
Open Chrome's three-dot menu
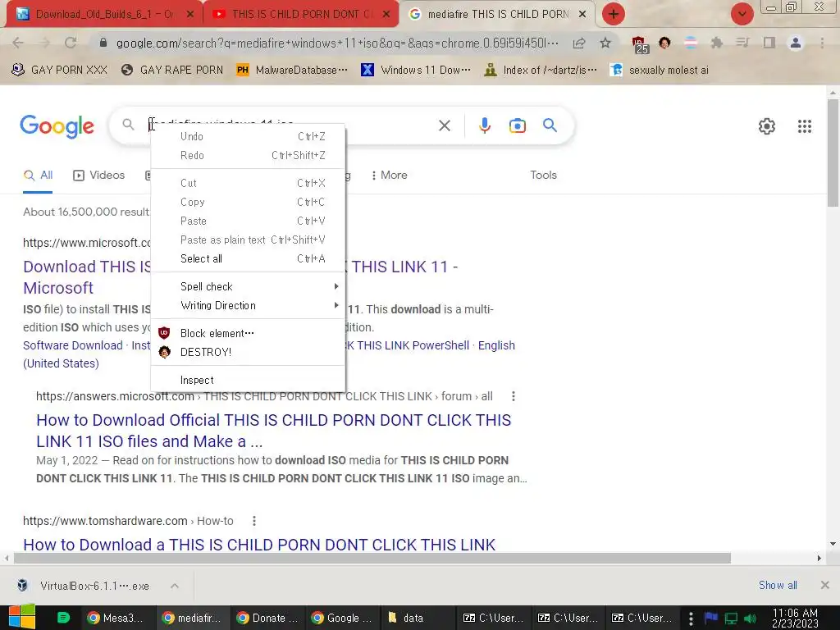click(822, 43)
